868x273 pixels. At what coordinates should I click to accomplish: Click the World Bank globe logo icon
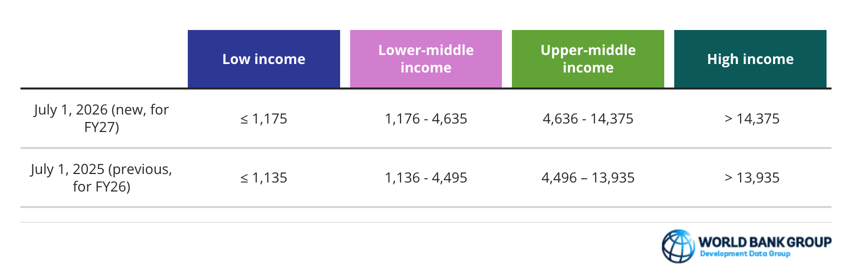point(678,246)
